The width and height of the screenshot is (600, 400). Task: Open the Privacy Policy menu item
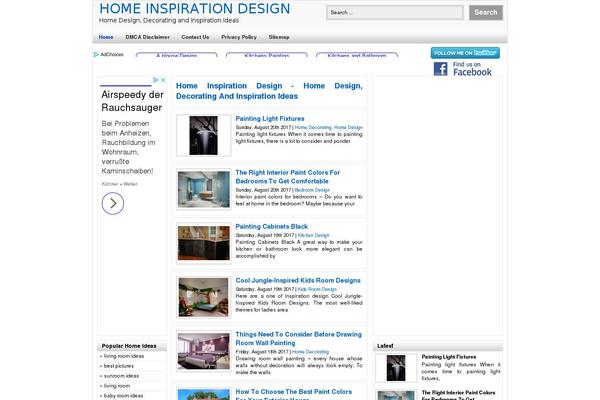[239, 37]
